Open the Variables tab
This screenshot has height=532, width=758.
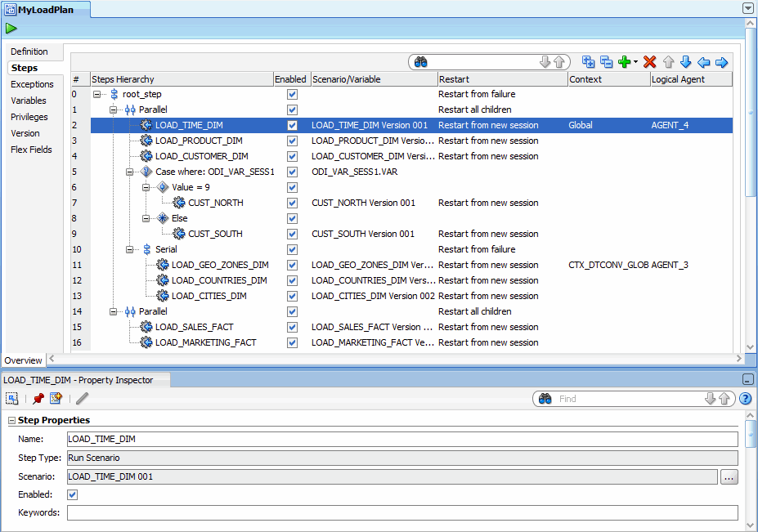[x=29, y=101]
